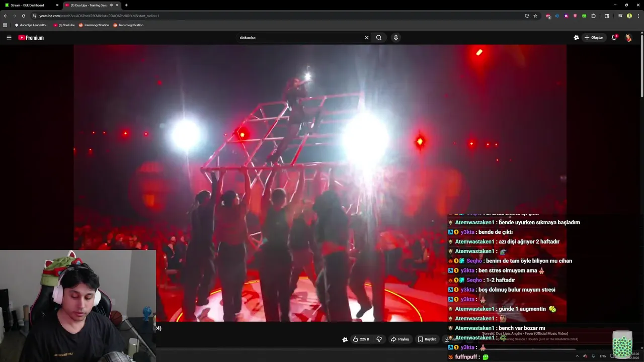644x362 pixels.
Task: Click the Oluştur create button
Action: coord(594,38)
